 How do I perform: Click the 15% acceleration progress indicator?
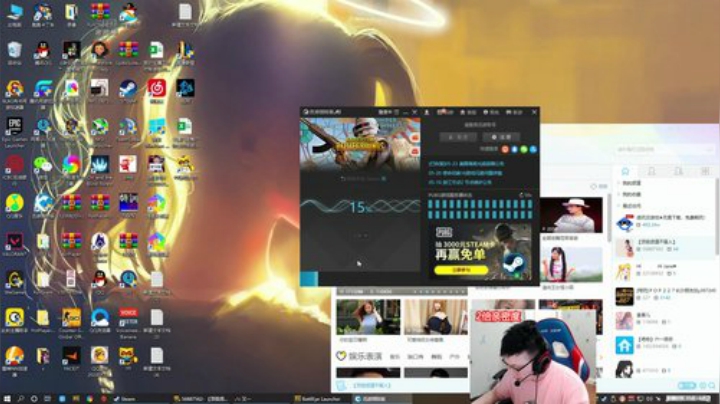pyautogui.click(x=360, y=207)
